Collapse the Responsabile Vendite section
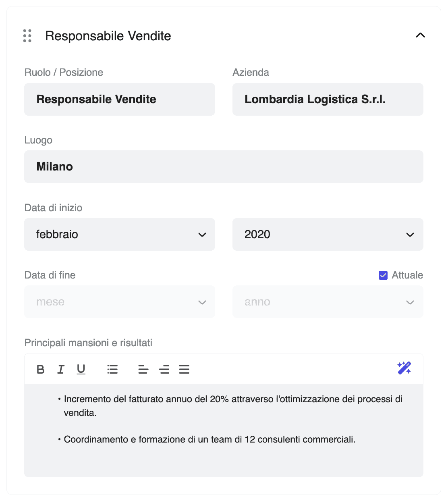The width and height of the screenshot is (448, 503). point(420,35)
